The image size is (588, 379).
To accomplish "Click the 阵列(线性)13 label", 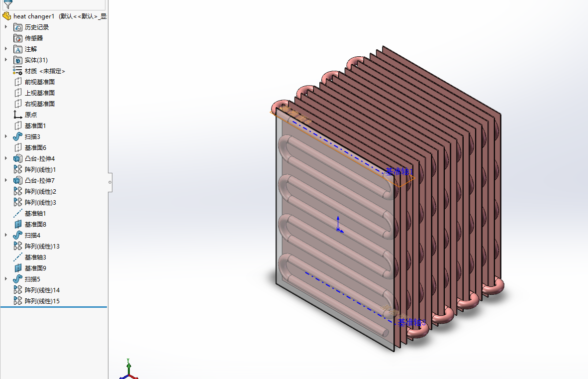I will (x=42, y=247).
